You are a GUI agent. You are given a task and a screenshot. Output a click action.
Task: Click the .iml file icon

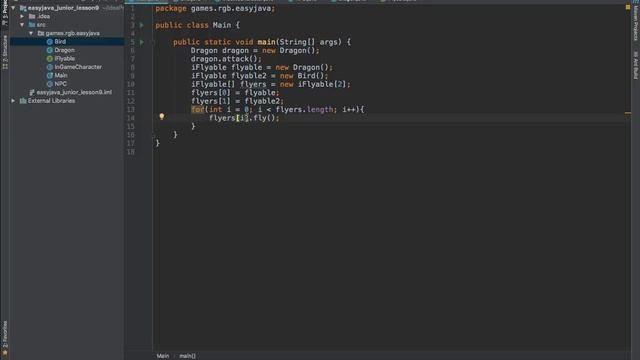[x=32, y=92]
